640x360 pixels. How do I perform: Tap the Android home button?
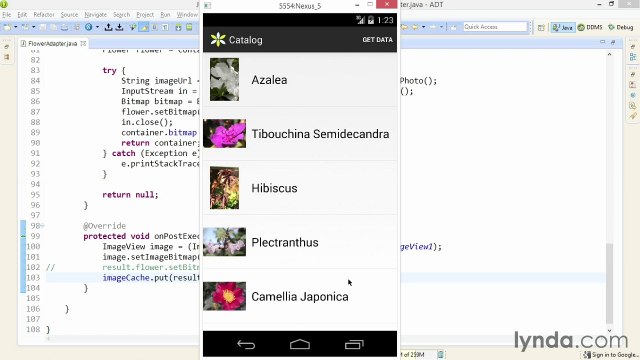point(300,344)
